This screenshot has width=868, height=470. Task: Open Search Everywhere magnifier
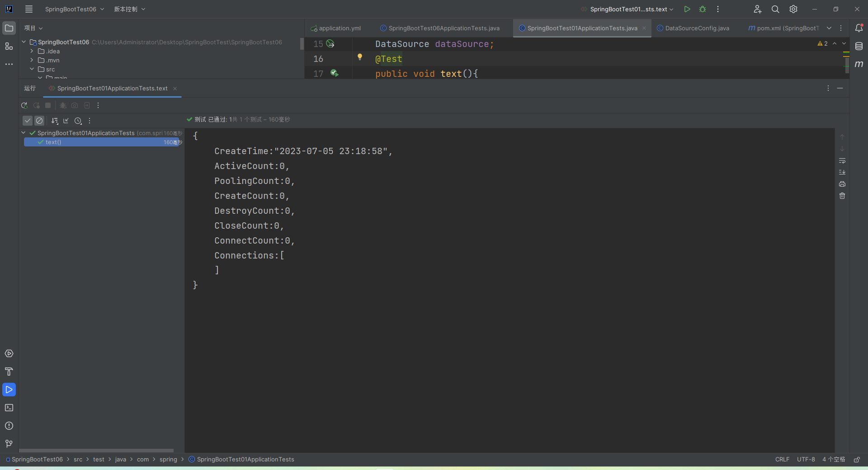[775, 9]
